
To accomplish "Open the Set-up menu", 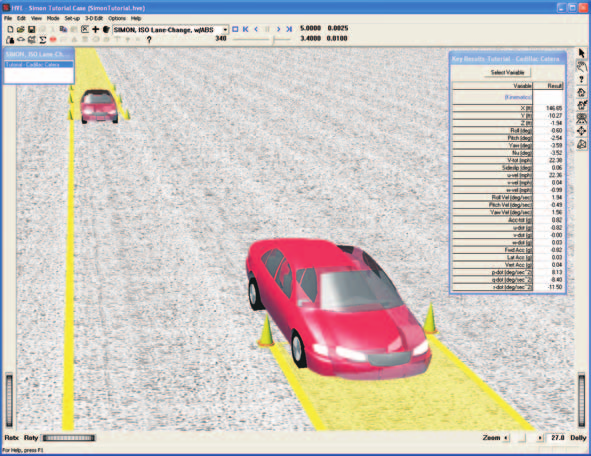I will click(x=72, y=18).
